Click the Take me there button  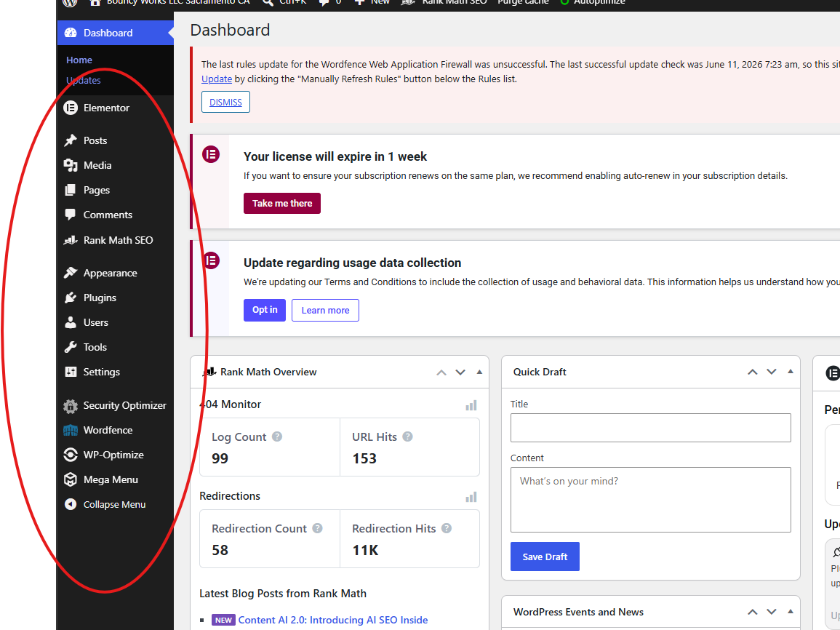281,204
